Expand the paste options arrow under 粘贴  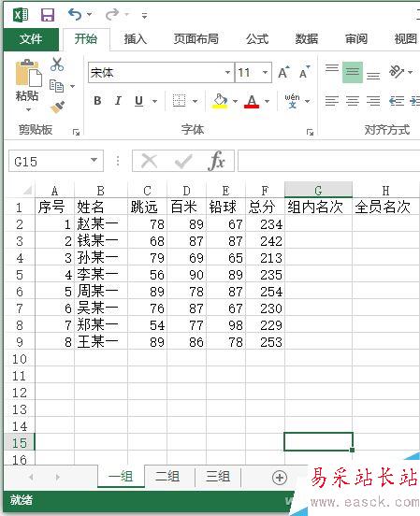(x=28, y=109)
